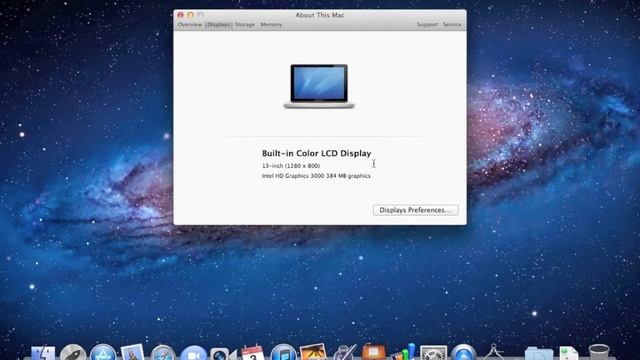The image size is (640, 360).
Task: Launch iTunes music note icon
Action: [283, 353]
